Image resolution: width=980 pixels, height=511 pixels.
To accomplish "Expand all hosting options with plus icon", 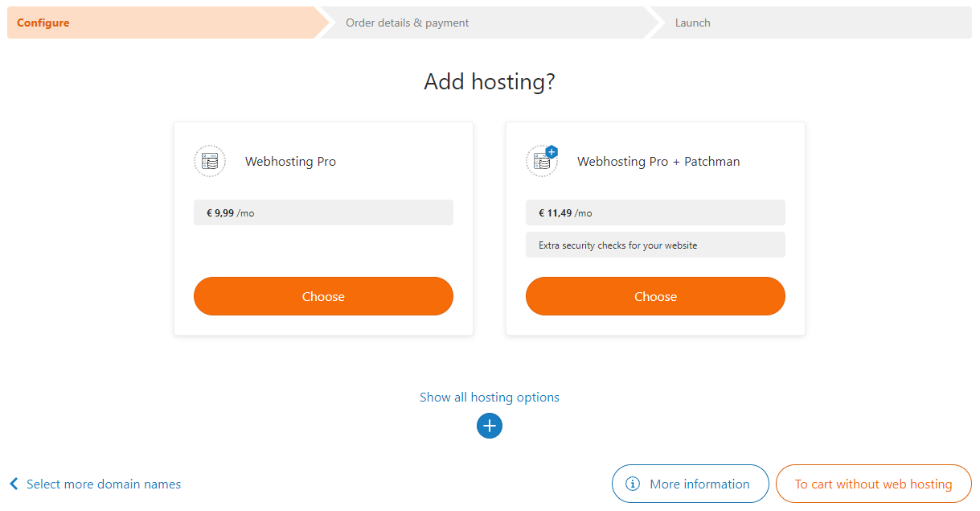I will click(x=490, y=426).
